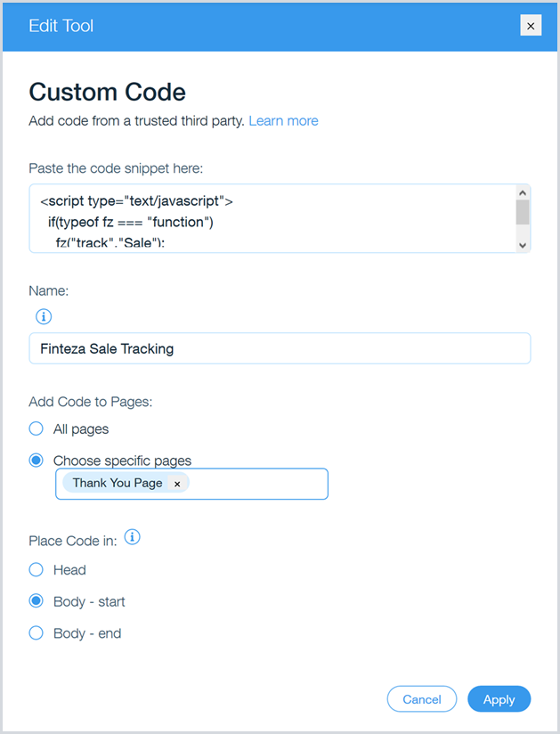Focus the Finteza Sale Tracking name field
560x734 pixels.
[280, 348]
